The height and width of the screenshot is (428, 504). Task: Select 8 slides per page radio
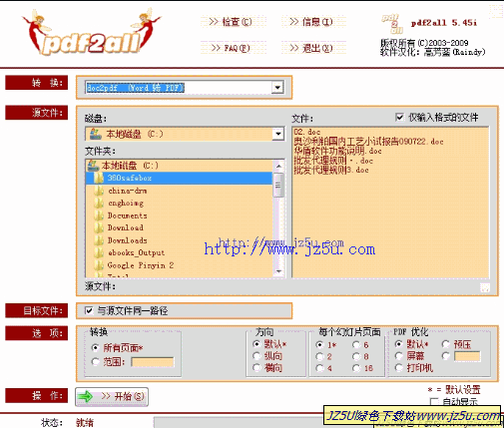click(356, 356)
